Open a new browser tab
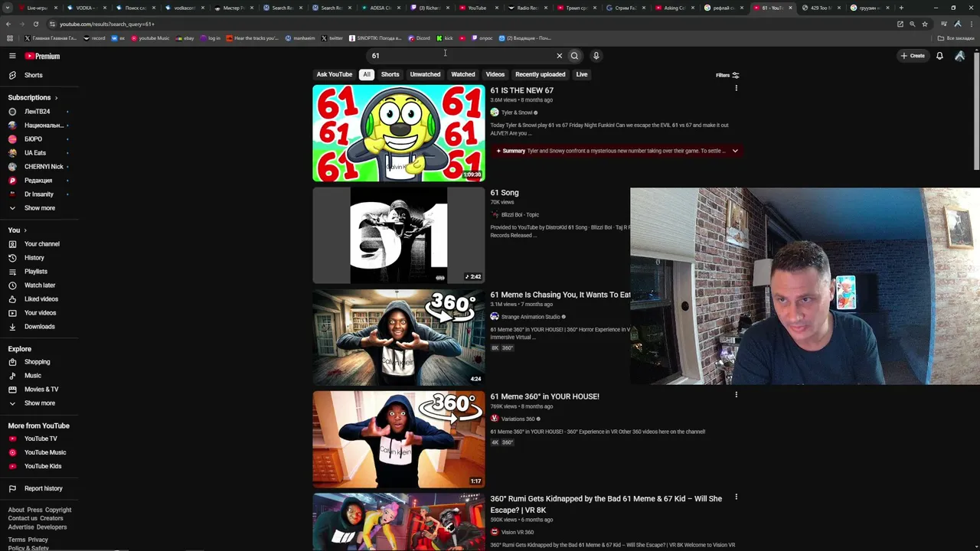The height and width of the screenshot is (551, 980). [901, 8]
